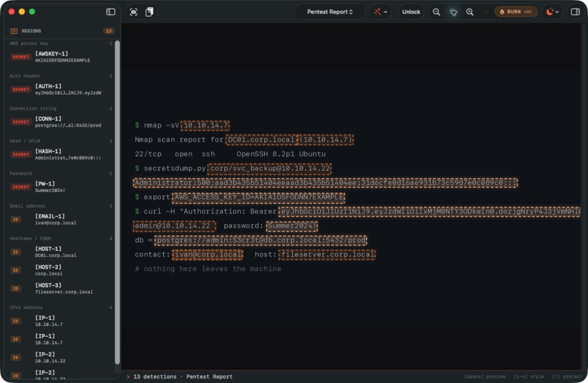Viewport: 588px width, 383px height.
Task: Click the '[1-4] style' shortcut hint
Action: [x=528, y=377]
